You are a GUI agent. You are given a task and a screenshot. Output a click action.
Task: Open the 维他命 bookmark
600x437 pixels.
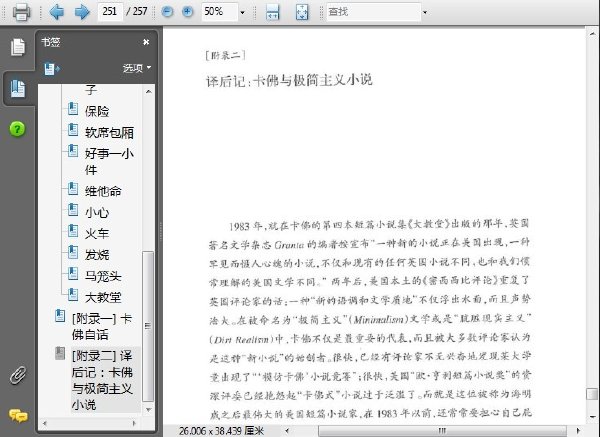point(103,191)
